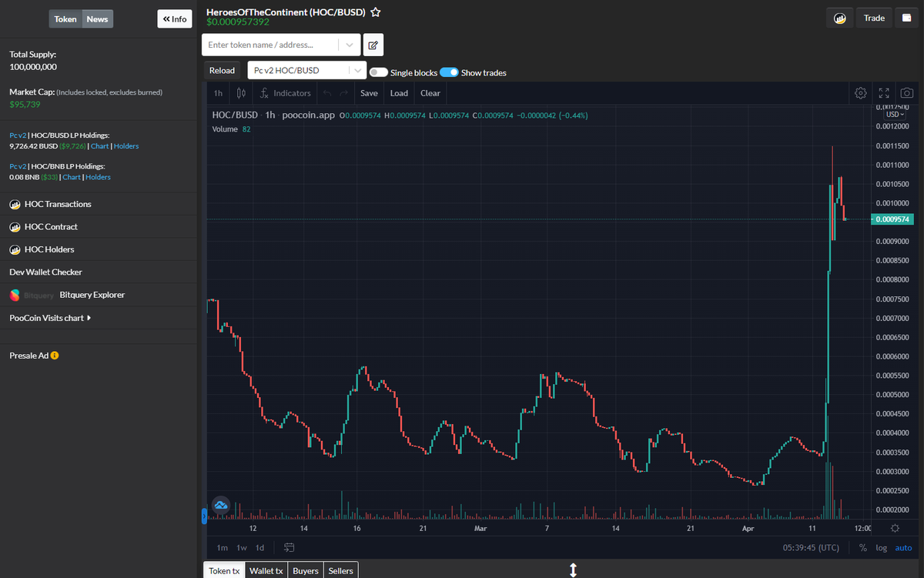
Task: Expand the token name search dropdown arrow
Action: (350, 45)
